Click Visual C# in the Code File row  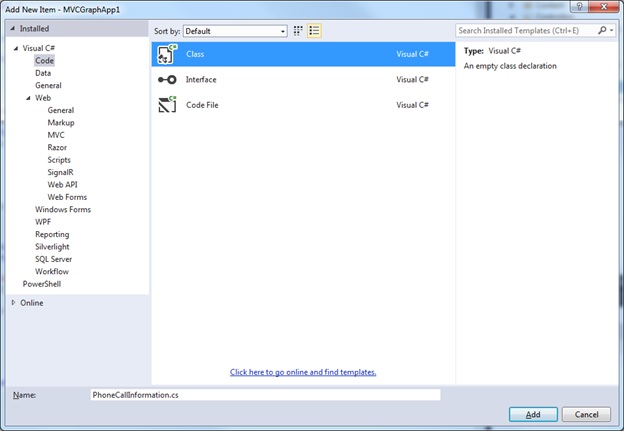412,105
